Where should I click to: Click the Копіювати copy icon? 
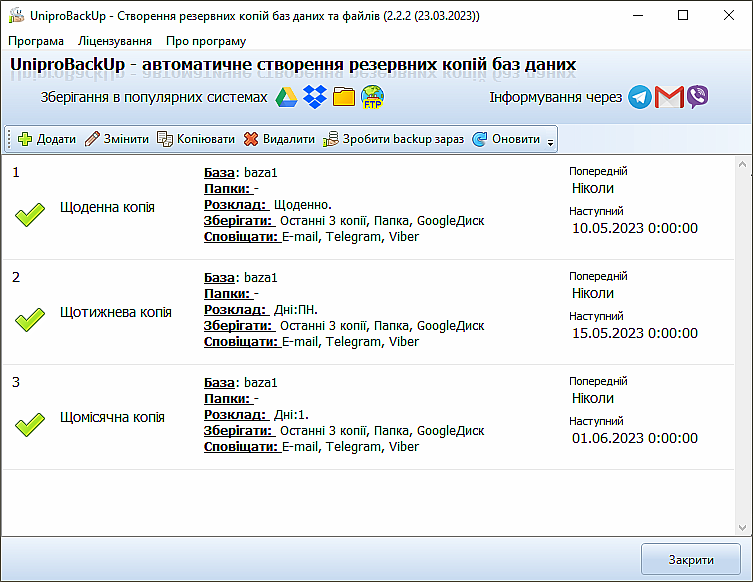pyautogui.click(x=165, y=139)
